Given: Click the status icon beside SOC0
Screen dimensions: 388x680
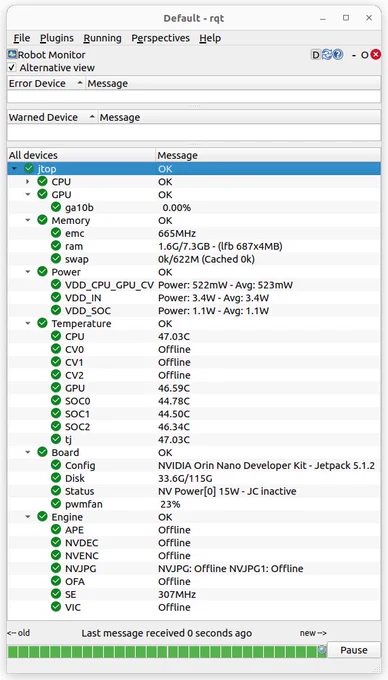Looking at the screenshot, I should pyautogui.click(x=56, y=401).
